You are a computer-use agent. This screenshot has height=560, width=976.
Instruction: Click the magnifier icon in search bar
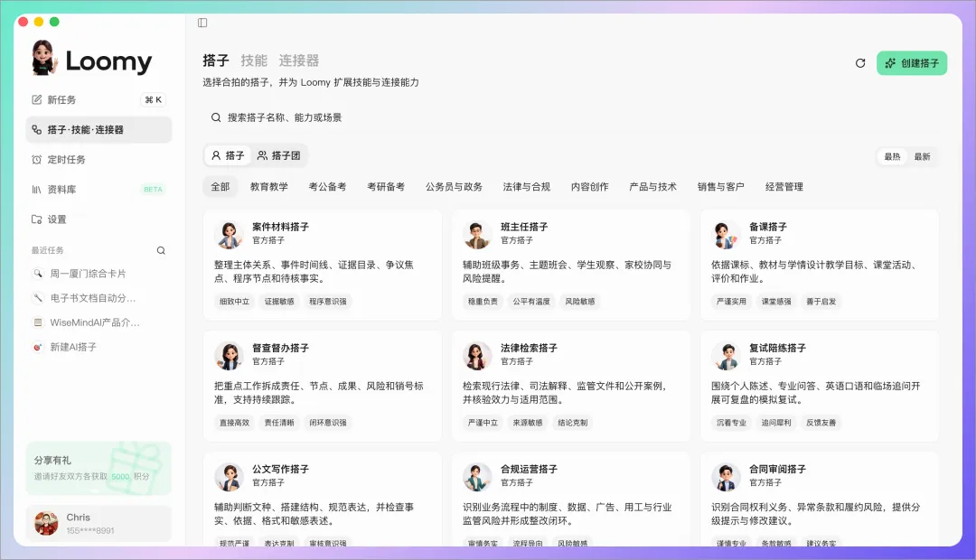216,117
